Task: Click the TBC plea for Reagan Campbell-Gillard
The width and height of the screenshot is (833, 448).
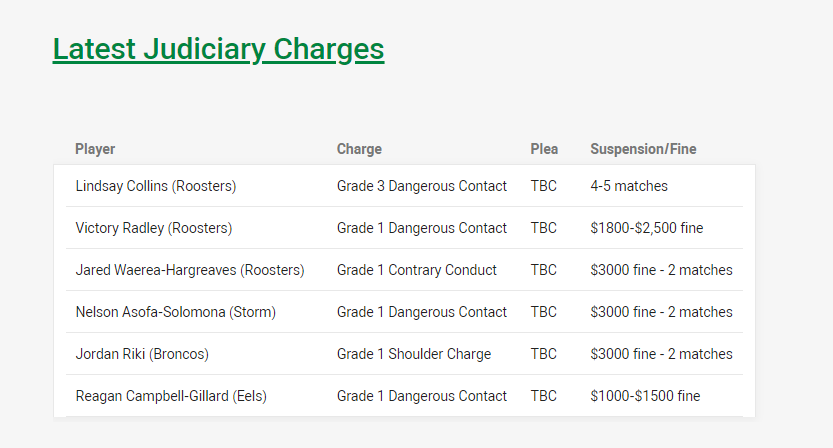Action: (543, 396)
